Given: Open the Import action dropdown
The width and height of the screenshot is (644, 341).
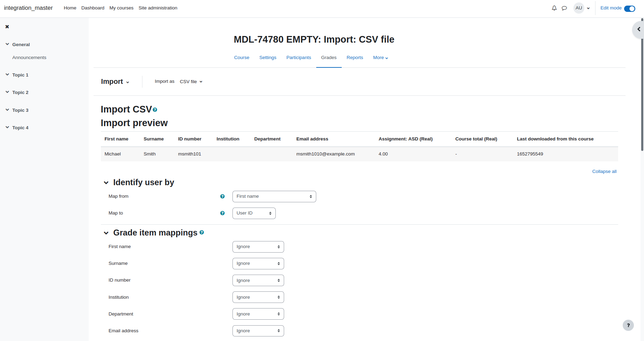Looking at the screenshot, I should pos(115,81).
